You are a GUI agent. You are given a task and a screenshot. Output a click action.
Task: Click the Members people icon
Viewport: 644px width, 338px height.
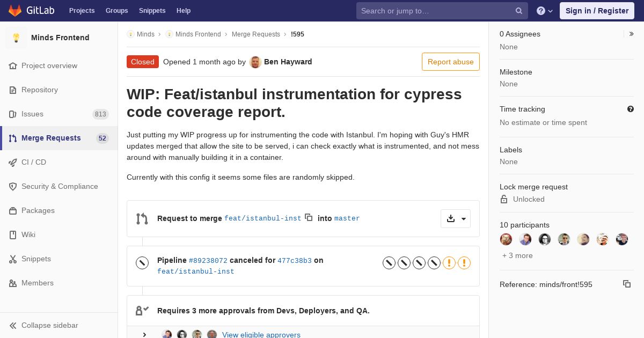[x=13, y=283]
